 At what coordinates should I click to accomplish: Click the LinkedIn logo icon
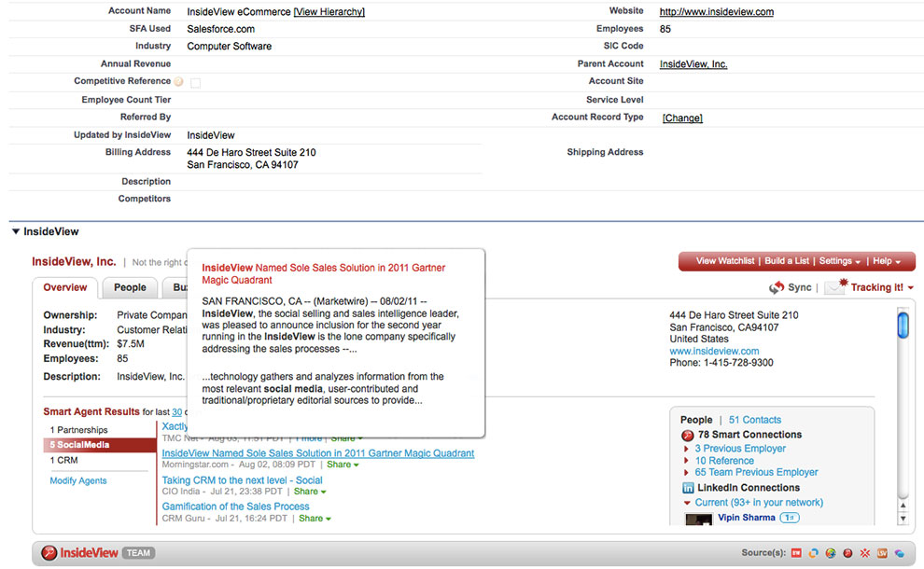click(x=688, y=488)
